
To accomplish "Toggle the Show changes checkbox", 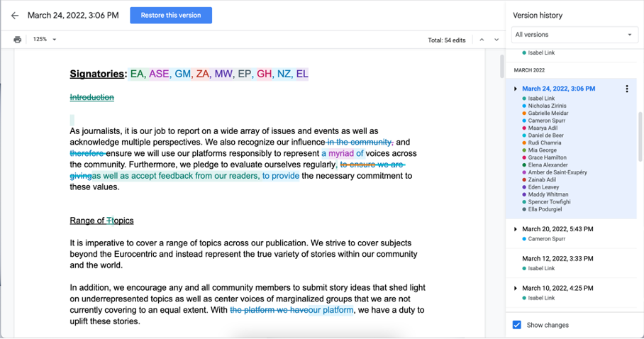I will (516, 325).
